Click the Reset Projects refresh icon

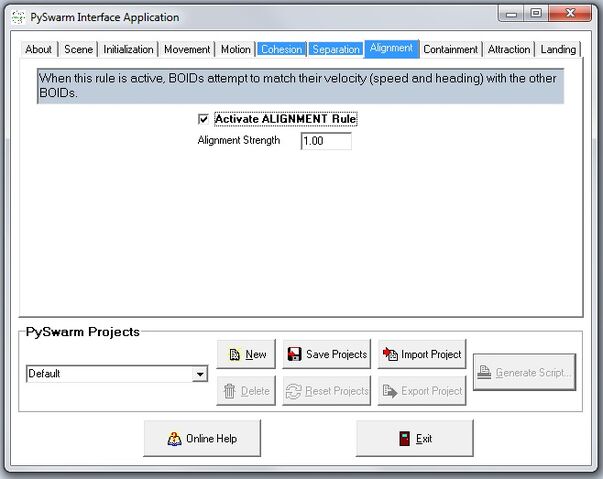click(293, 391)
